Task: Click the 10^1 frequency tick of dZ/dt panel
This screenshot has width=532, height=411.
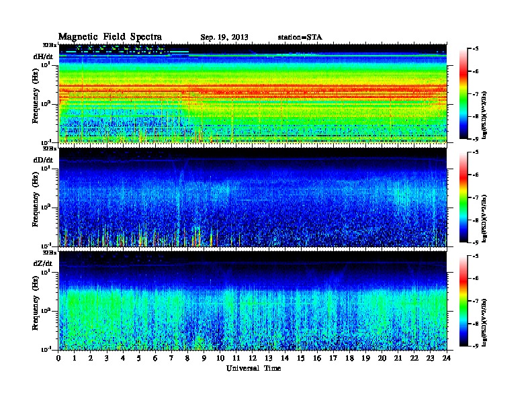Action: click(x=46, y=271)
